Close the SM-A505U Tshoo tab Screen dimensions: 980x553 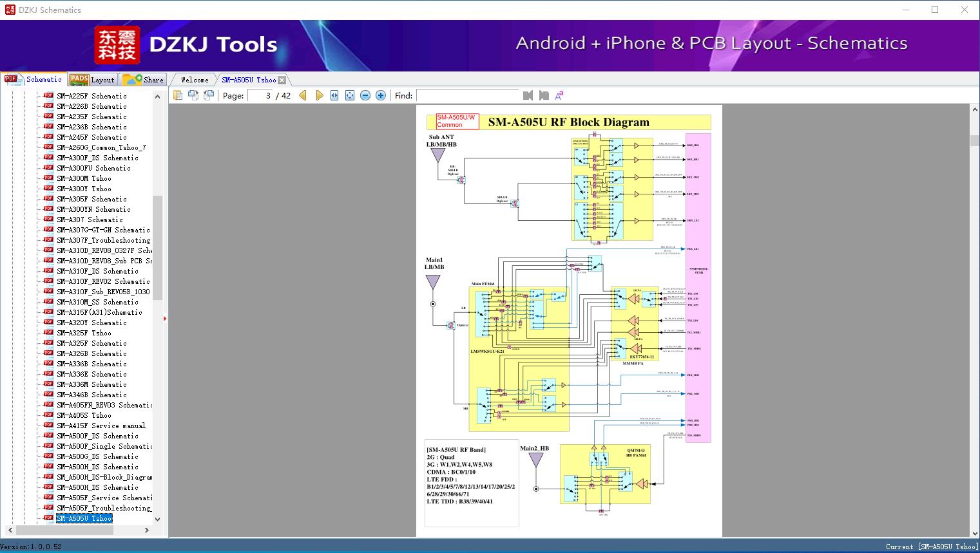point(282,80)
